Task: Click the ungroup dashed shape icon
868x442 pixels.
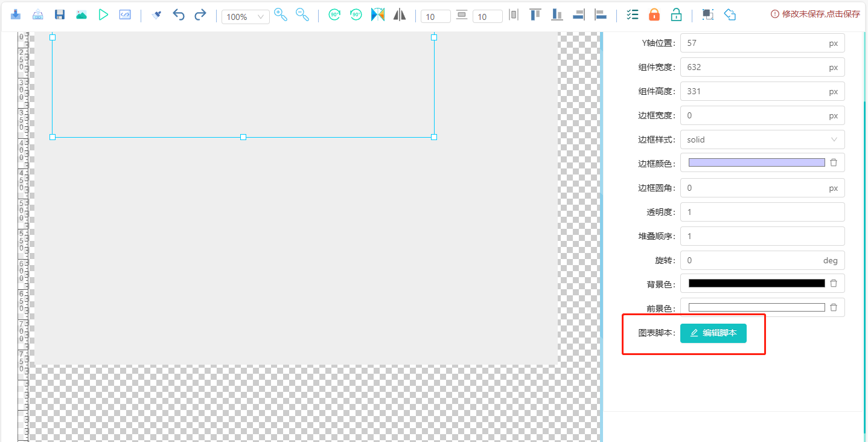Action: pyautogui.click(x=730, y=14)
